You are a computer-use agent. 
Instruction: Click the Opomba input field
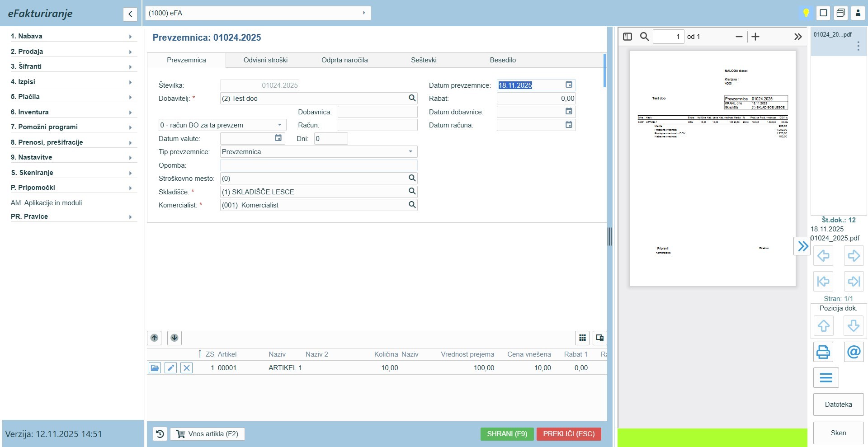[319, 165]
